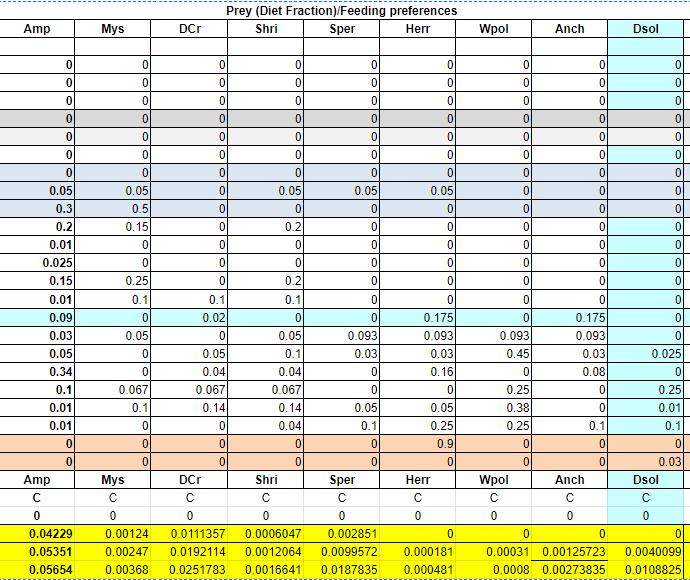Click the 0.002851 cell in Sper column
The height and width of the screenshot is (580, 690).
click(x=341, y=534)
